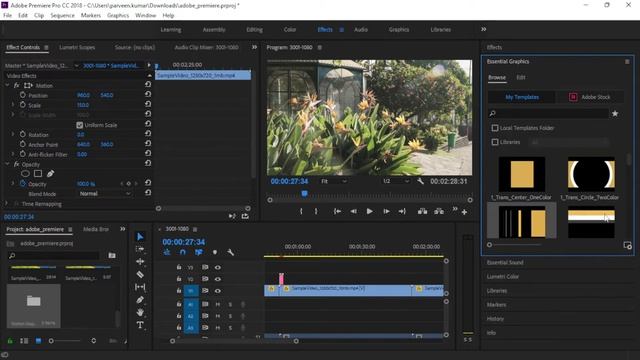
Task: Click the Mark Out bracket button
Action: pyautogui.click(x=316, y=211)
